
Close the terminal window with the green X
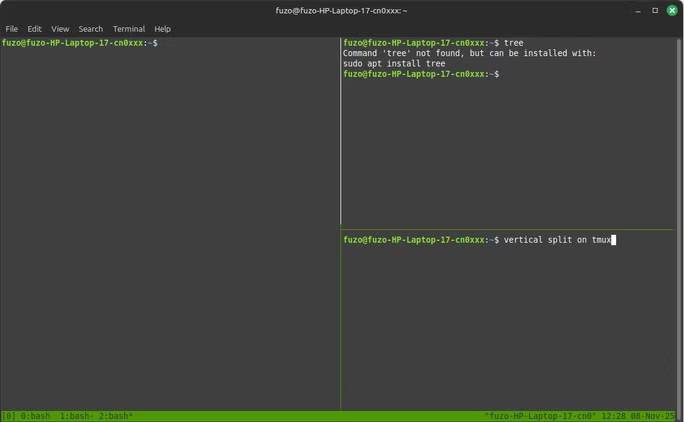click(x=672, y=10)
